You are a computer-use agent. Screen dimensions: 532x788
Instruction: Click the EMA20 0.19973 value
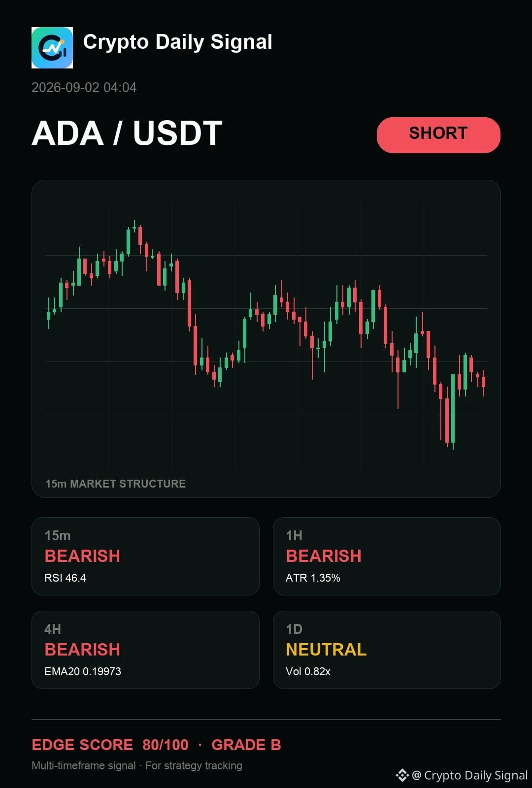click(83, 671)
